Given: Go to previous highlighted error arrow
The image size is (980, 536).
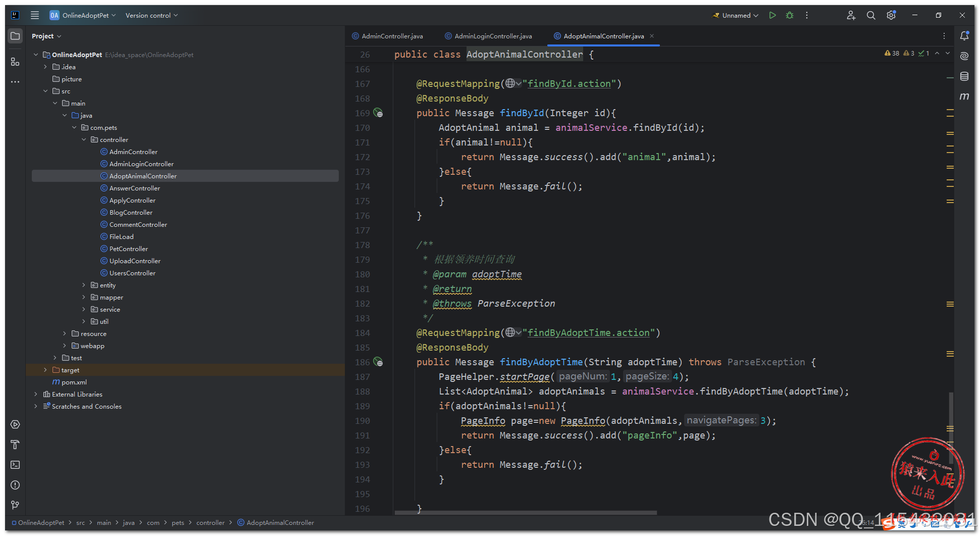Looking at the screenshot, I should (x=937, y=53).
